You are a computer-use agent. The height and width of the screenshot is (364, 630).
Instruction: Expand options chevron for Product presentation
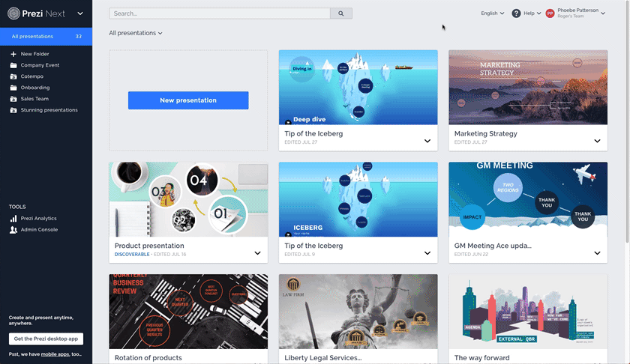click(257, 253)
